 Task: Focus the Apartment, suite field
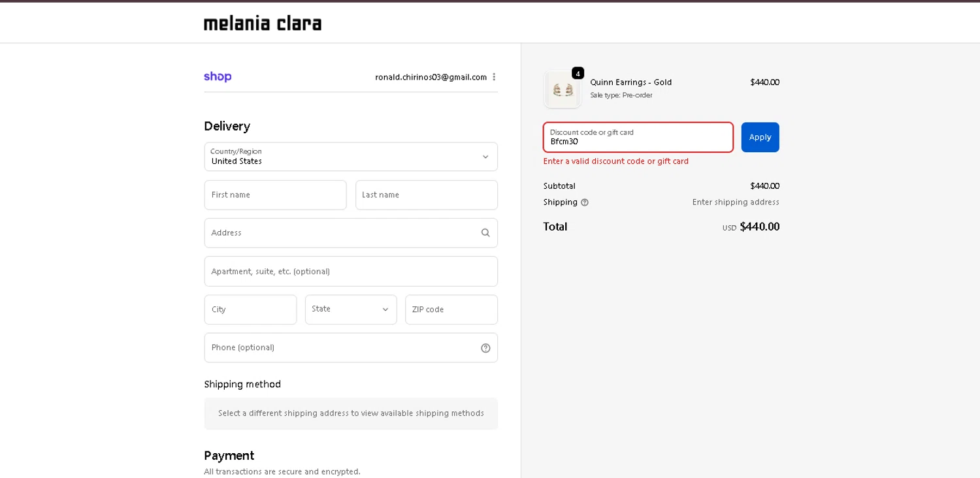click(x=351, y=271)
